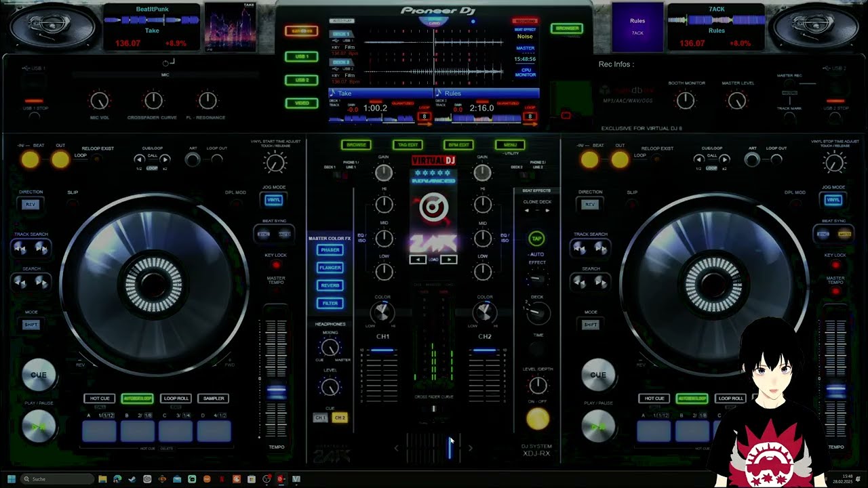The width and height of the screenshot is (868, 488).
Task: Hit the right deck Play/Pause button
Action: [598, 428]
